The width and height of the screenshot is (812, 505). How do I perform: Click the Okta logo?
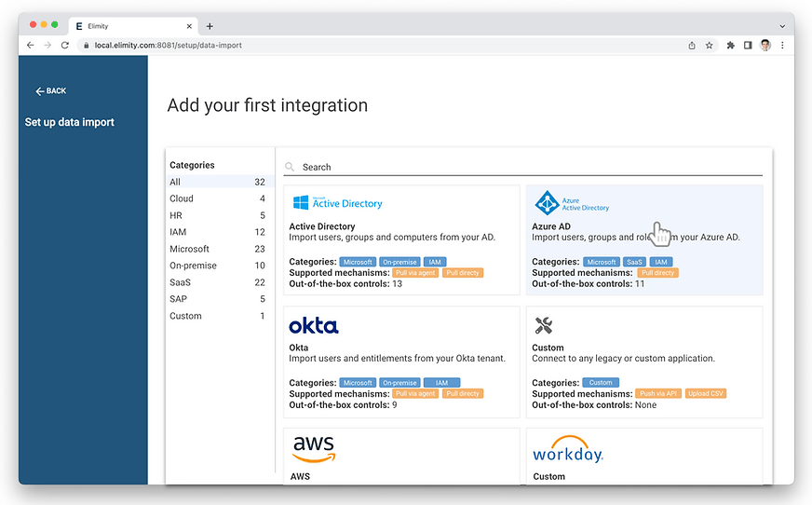[314, 326]
